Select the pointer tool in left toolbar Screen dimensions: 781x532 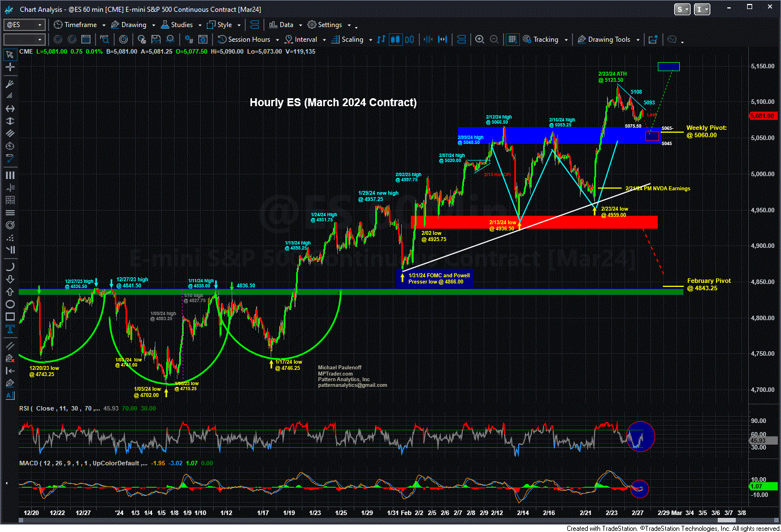10,54
